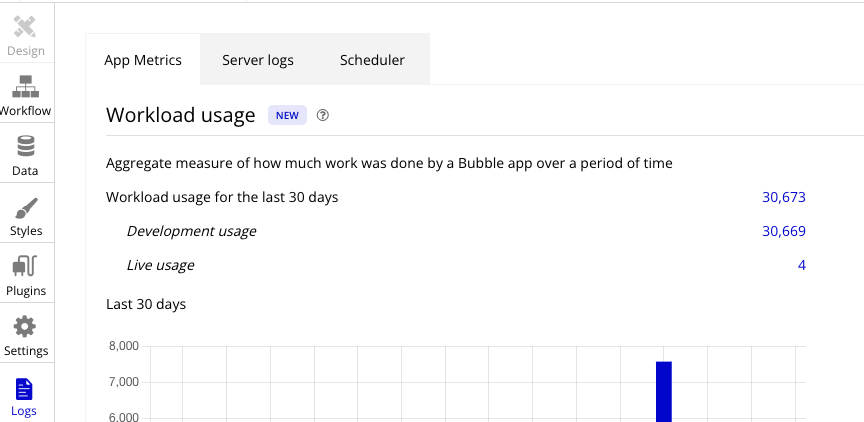Open the Design editor icon
The image size is (864, 422).
click(25, 27)
